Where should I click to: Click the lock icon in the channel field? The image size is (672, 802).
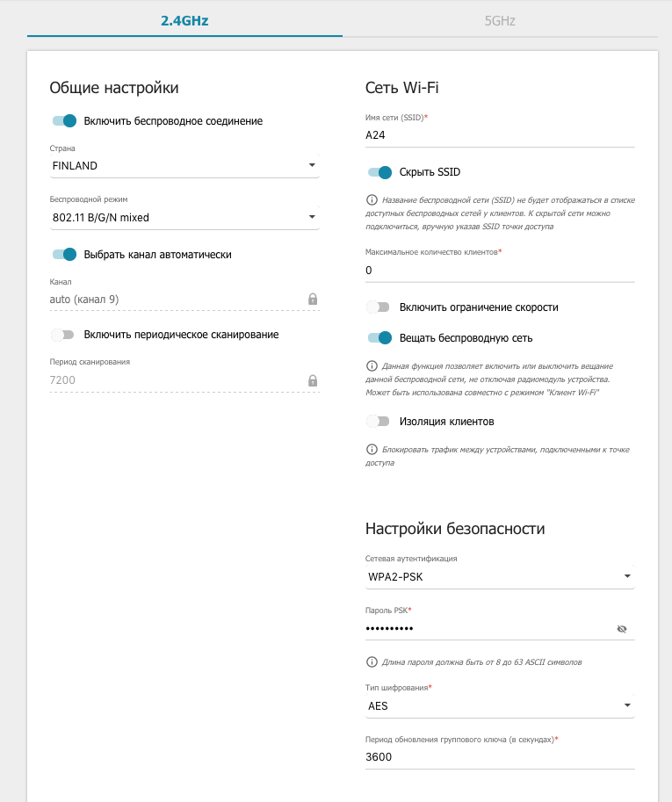tap(313, 300)
